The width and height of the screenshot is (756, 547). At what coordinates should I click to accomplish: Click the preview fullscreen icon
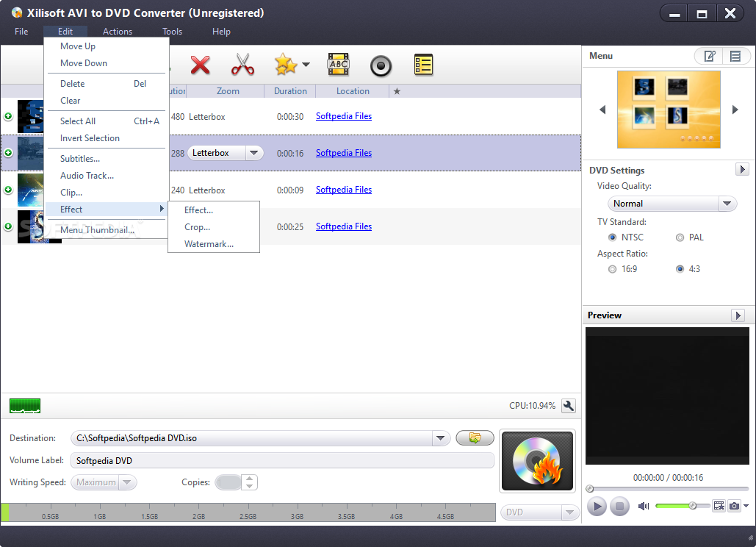coord(719,506)
